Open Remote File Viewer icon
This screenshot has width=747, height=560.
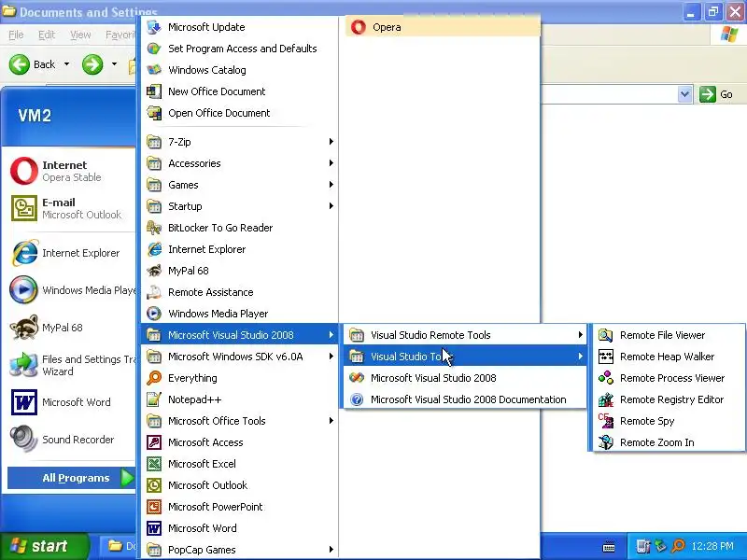point(605,335)
